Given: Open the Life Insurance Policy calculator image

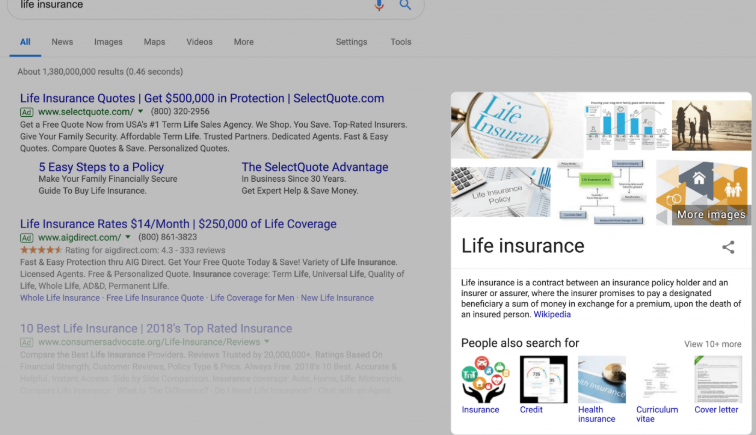Looking at the screenshot, I should click(x=501, y=192).
